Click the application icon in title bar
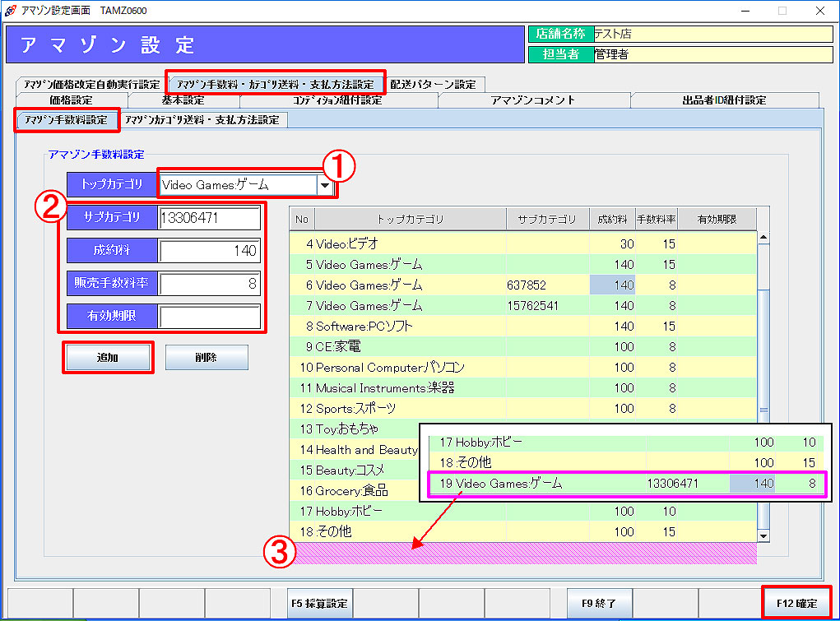 (10, 10)
